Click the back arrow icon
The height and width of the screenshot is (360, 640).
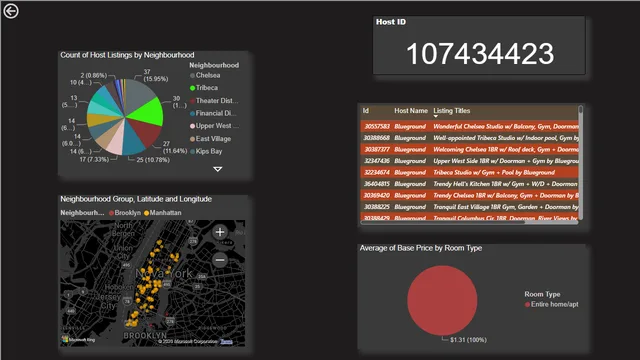pos(11,11)
